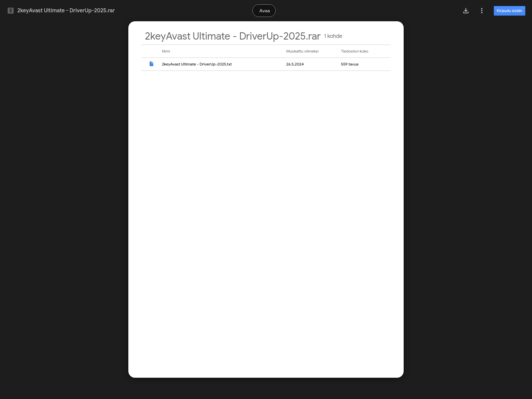Click the date 26.5.2024 cell

point(295,64)
